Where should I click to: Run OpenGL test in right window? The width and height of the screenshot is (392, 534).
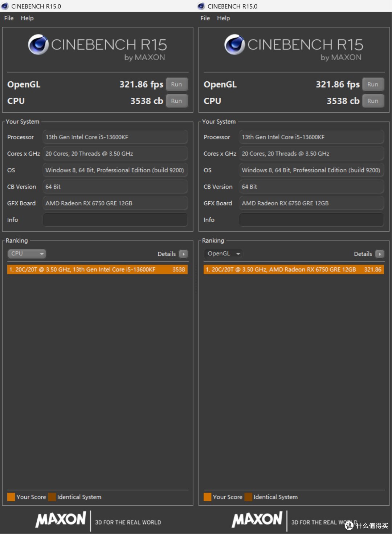tap(373, 84)
